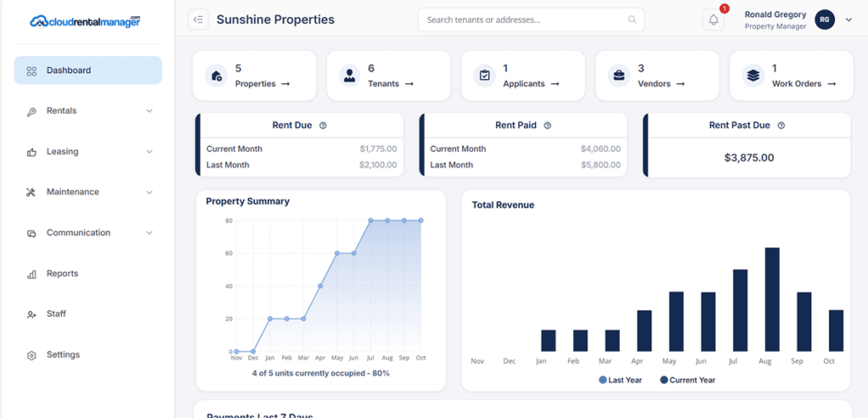
Task: Click the Rent Paid help icon
Action: tap(548, 125)
